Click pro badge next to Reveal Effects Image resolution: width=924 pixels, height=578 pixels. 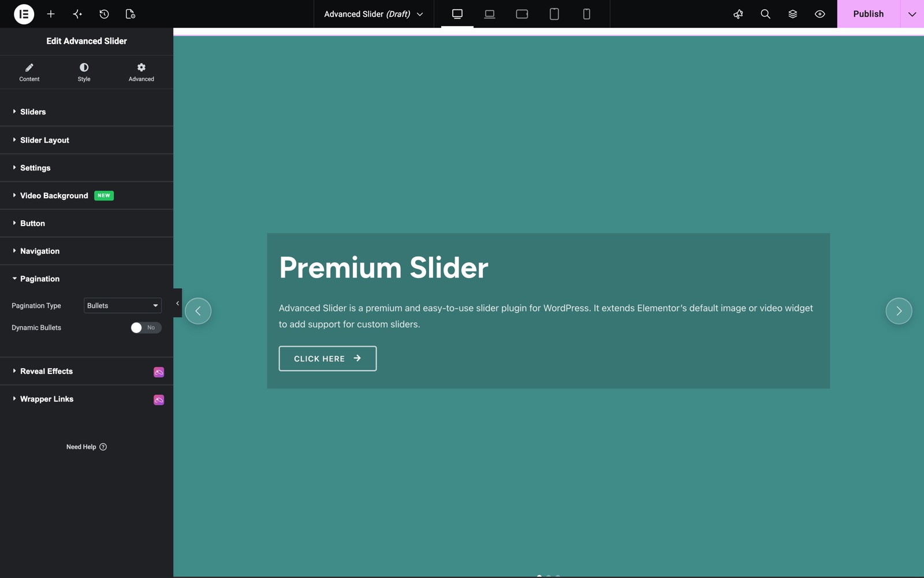(159, 372)
